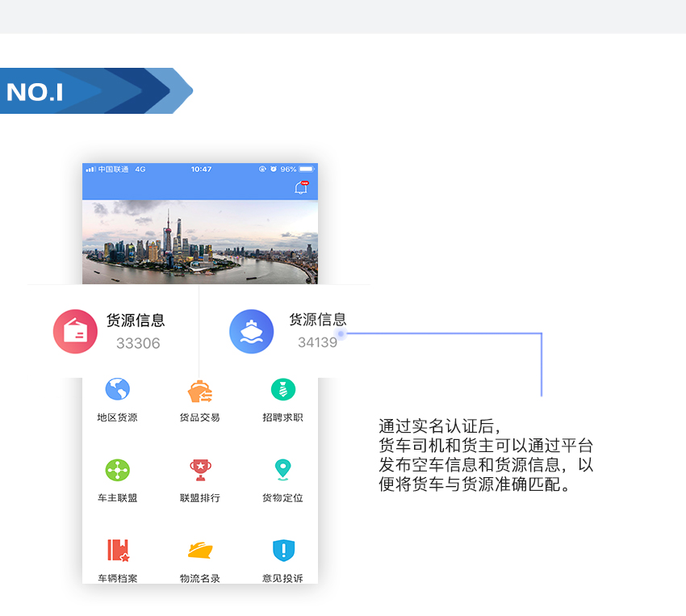This screenshot has height=616, width=686.
Task: Click the callout dot beside 34139
Action: click(x=341, y=333)
